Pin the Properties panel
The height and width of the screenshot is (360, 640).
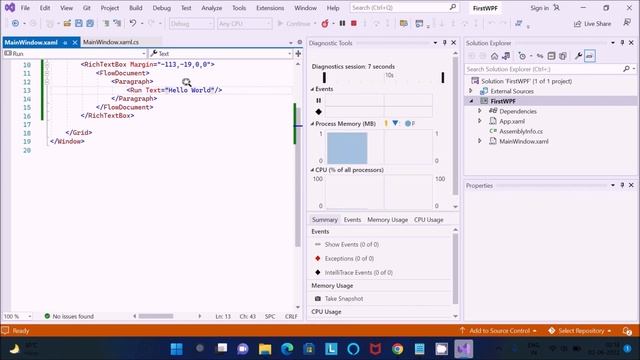click(x=622, y=185)
